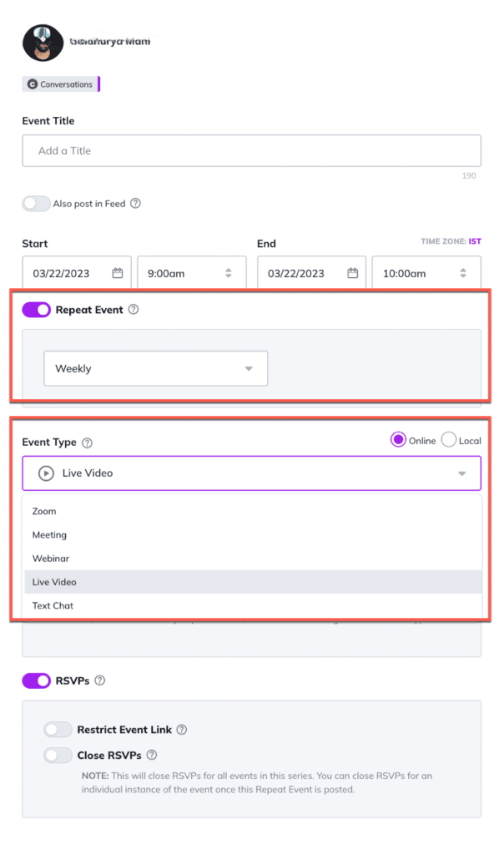The height and width of the screenshot is (855, 504).
Task: Click the help icon beside RSVPs
Action: [100, 680]
